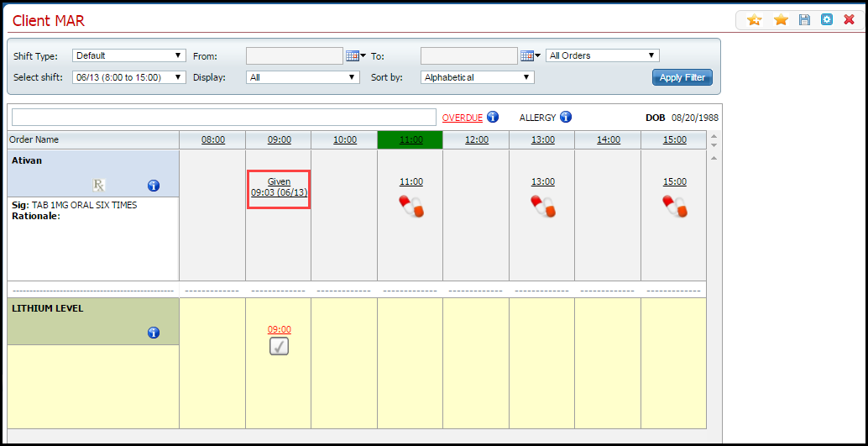Click info icon on Lithium Level order
The width and height of the screenshot is (868, 446).
click(x=154, y=333)
